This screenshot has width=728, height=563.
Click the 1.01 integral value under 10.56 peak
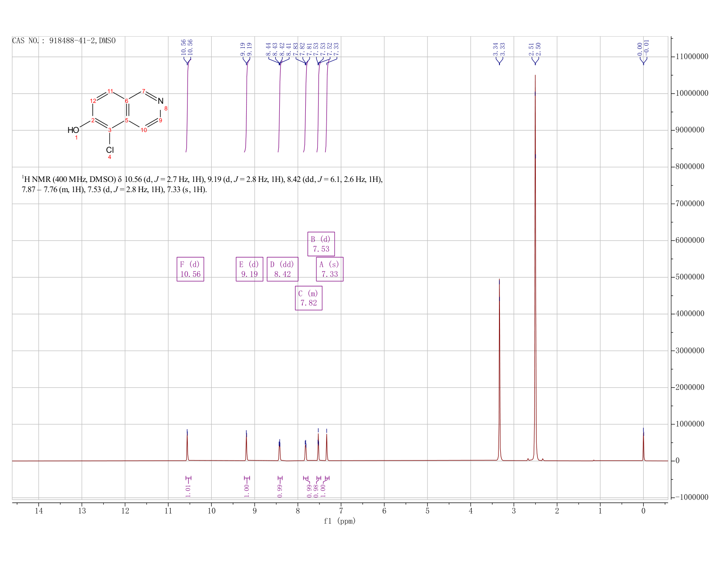click(188, 490)
